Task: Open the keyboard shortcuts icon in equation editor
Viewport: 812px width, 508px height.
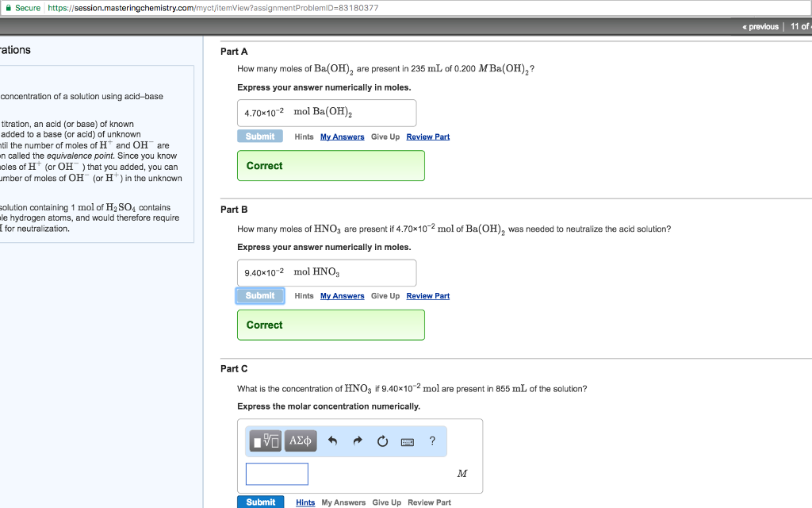Action: (x=408, y=441)
